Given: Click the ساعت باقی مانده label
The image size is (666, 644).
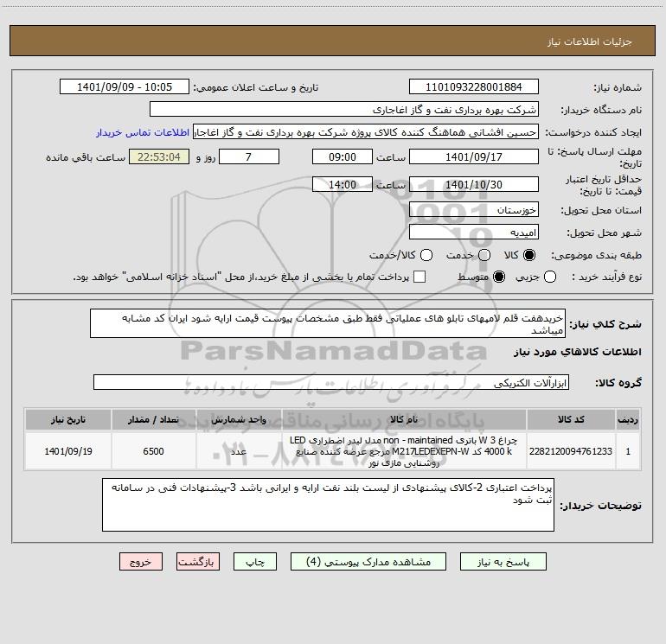Looking at the screenshot, I should 86,157.
